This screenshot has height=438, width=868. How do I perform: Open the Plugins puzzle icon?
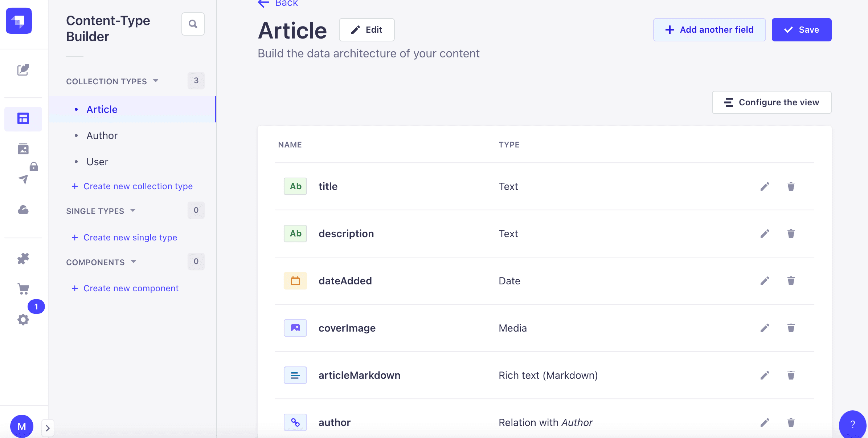[23, 259]
